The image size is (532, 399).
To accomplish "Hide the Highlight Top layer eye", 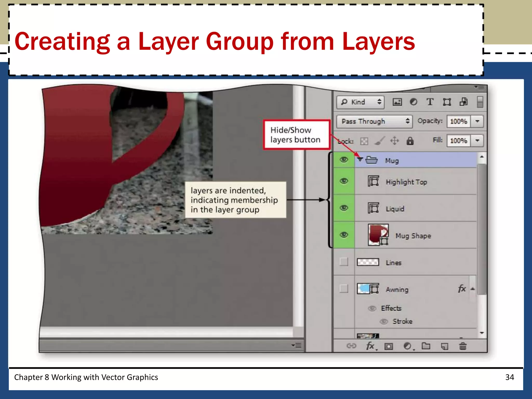I will 344,181.
